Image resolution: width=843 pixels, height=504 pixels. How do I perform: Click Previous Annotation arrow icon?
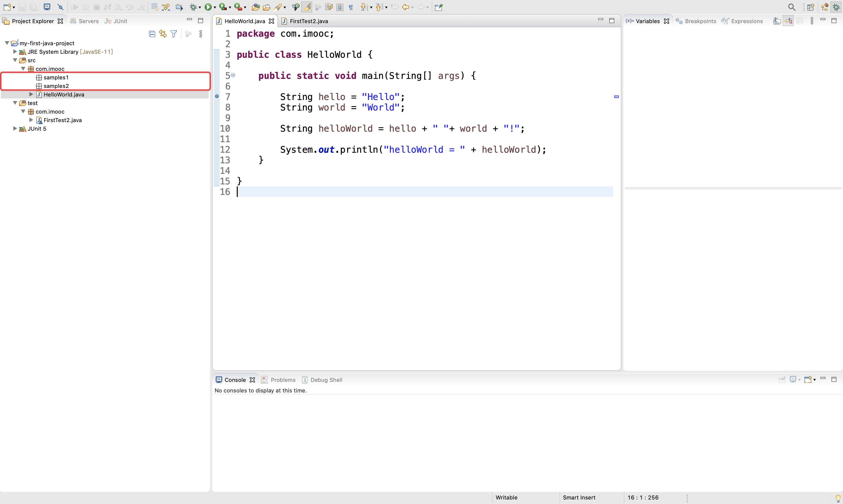pos(379,7)
